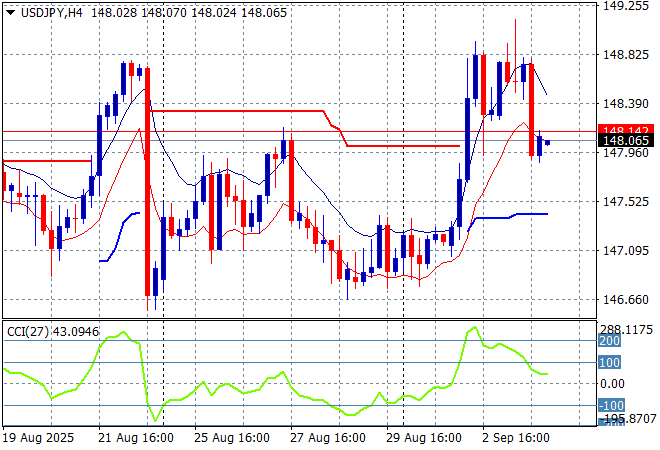
Task: Select the 147.095 price axis label
Action: click(626, 250)
